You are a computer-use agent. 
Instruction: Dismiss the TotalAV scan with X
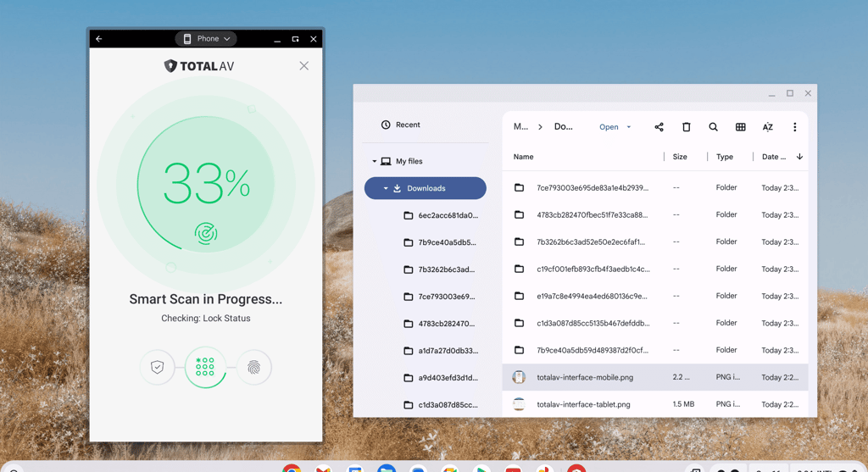click(304, 66)
